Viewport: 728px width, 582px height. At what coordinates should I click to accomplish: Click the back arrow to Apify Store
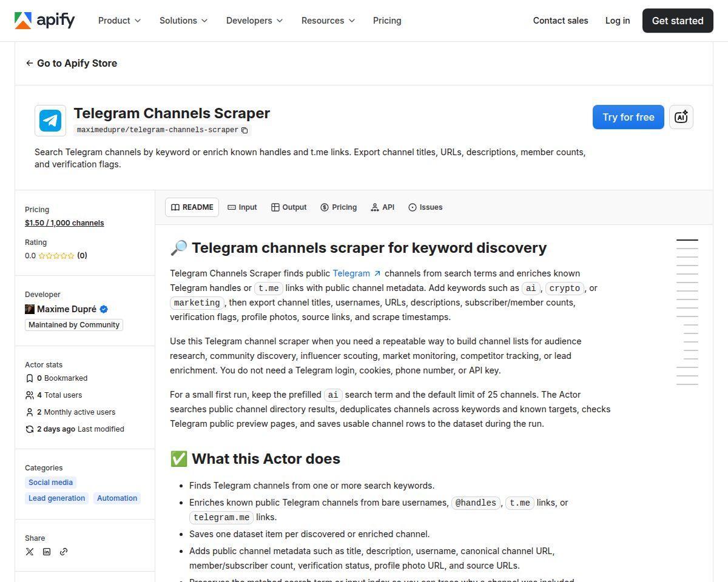point(29,63)
